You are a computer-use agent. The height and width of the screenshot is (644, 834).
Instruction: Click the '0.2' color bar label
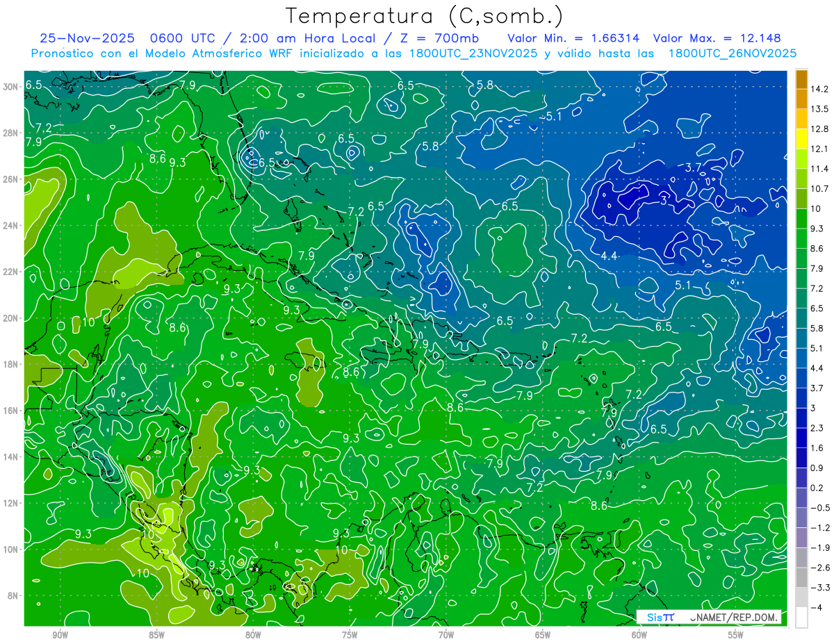click(x=817, y=488)
